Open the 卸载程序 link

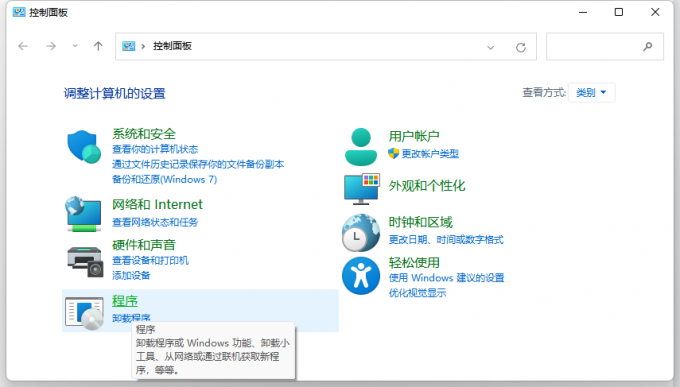(x=131, y=318)
